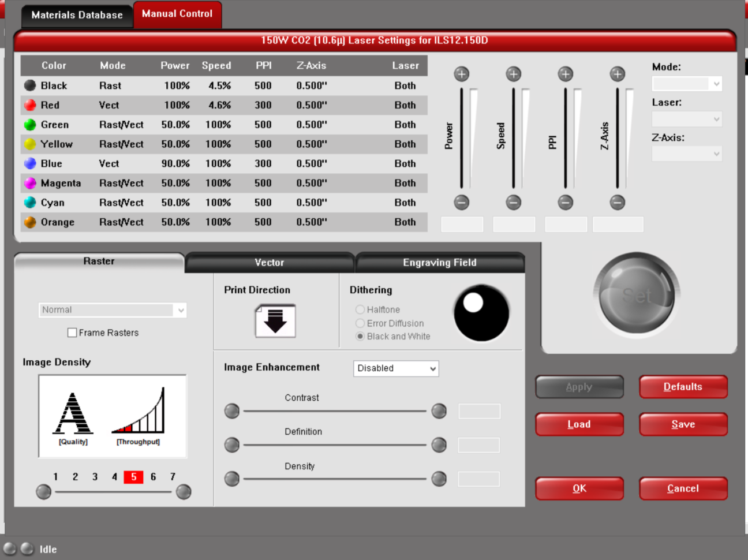Open the Engraving Field tab

tap(440, 263)
